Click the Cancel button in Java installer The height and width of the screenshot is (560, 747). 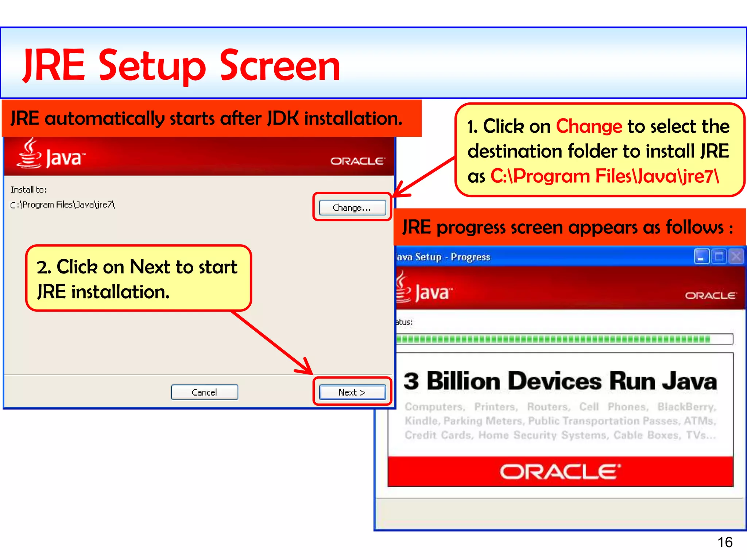[204, 392]
